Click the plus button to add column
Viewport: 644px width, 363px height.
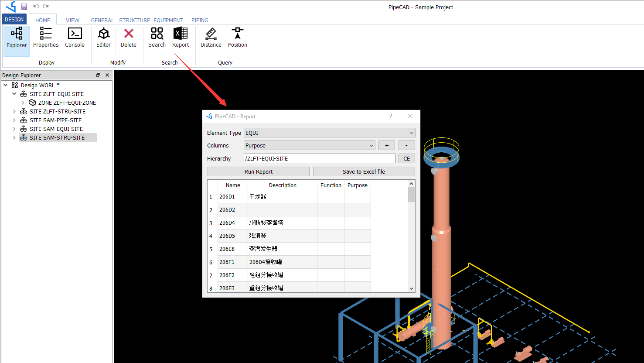[x=387, y=145]
